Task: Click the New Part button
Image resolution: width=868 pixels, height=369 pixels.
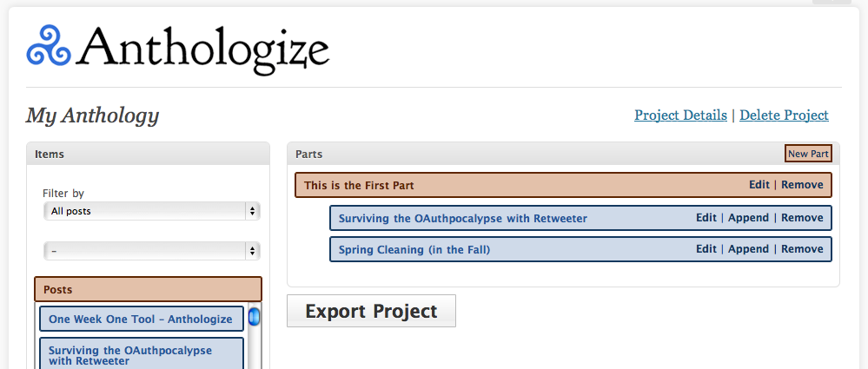Action: coord(808,153)
